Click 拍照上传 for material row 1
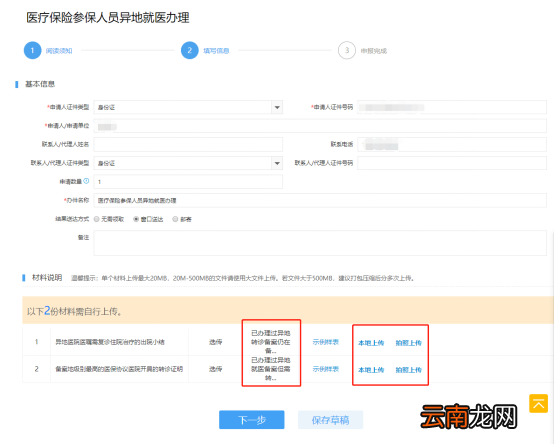The width and height of the screenshot is (554, 445). click(x=408, y=342)
